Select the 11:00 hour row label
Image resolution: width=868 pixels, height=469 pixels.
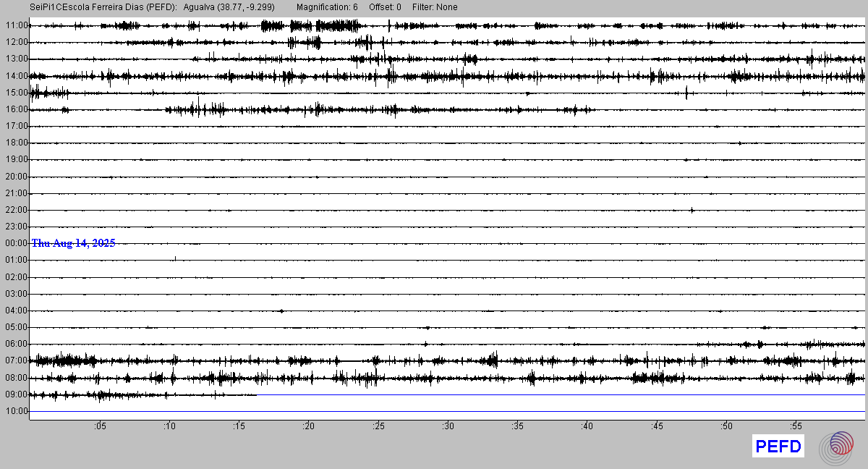coord(16,25)
